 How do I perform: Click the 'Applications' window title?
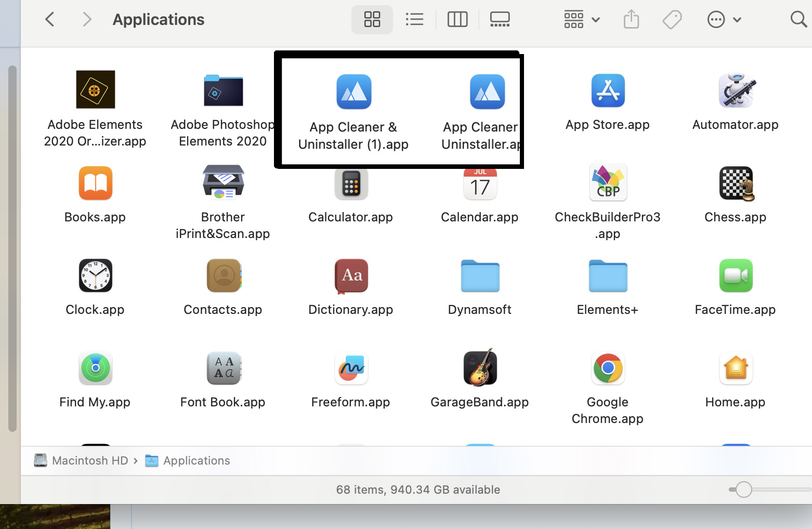click(x=159, y=20)
